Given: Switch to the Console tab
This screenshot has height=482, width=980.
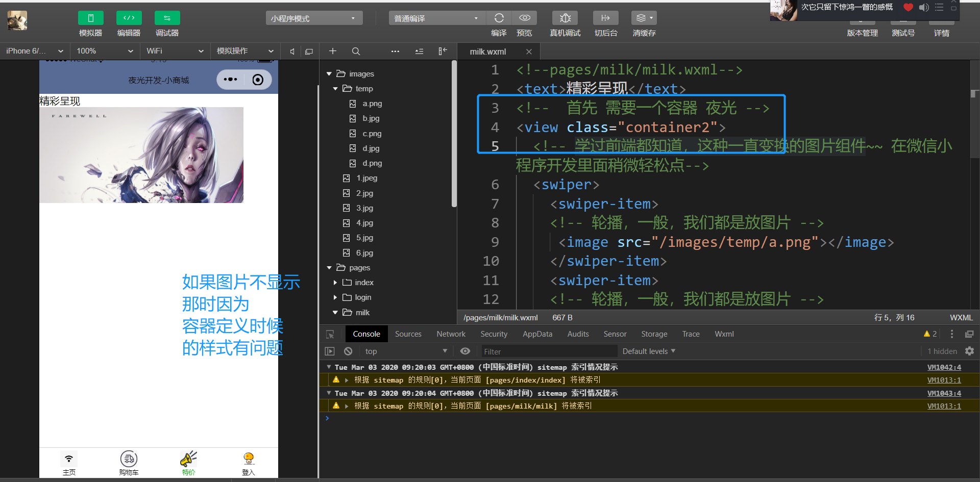Looking at the screenshot, I should pos(366,334).
